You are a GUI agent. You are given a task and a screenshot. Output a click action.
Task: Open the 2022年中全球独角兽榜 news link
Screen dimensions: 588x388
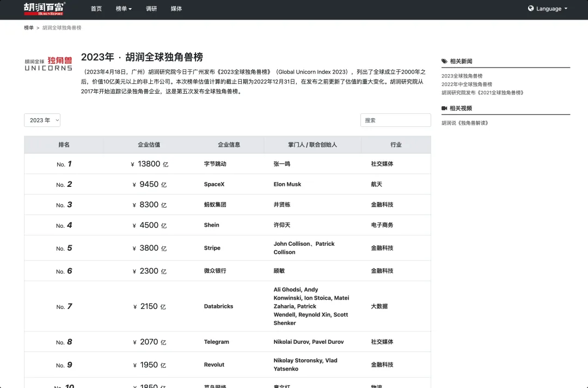(467, 84)
